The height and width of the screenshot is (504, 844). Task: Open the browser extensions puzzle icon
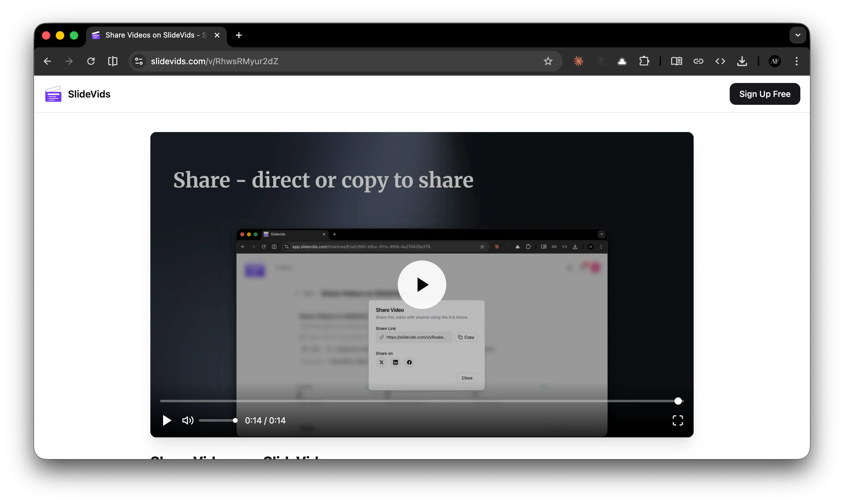[644, 61]
